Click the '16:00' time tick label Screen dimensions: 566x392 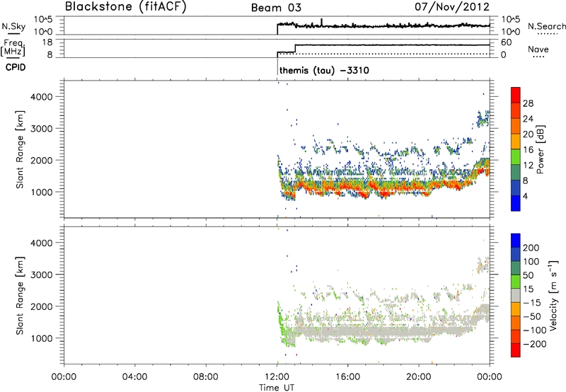[347, 377]
